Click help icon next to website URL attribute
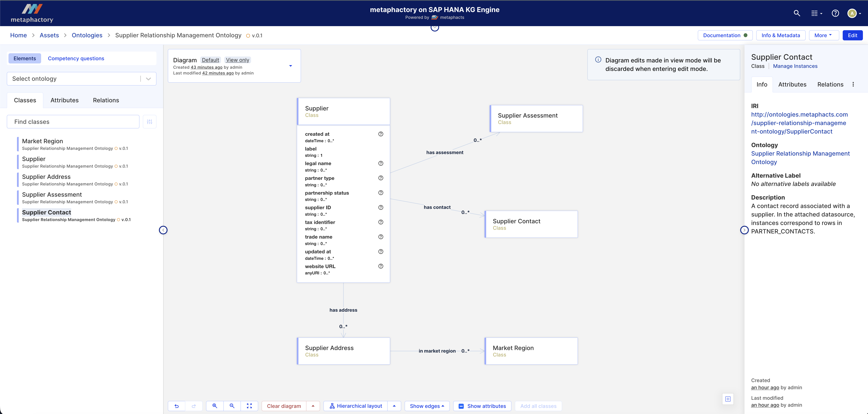 (x=381, y=266)
